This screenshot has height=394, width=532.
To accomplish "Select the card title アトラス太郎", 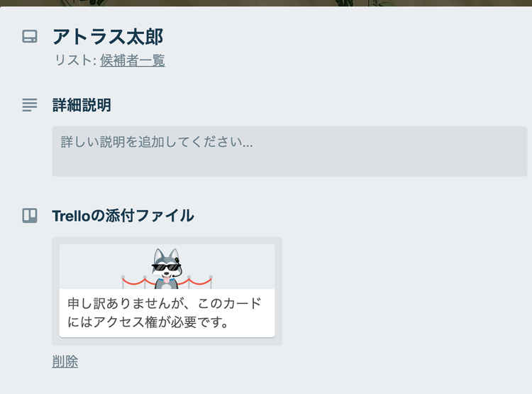I will click(108, 37).
